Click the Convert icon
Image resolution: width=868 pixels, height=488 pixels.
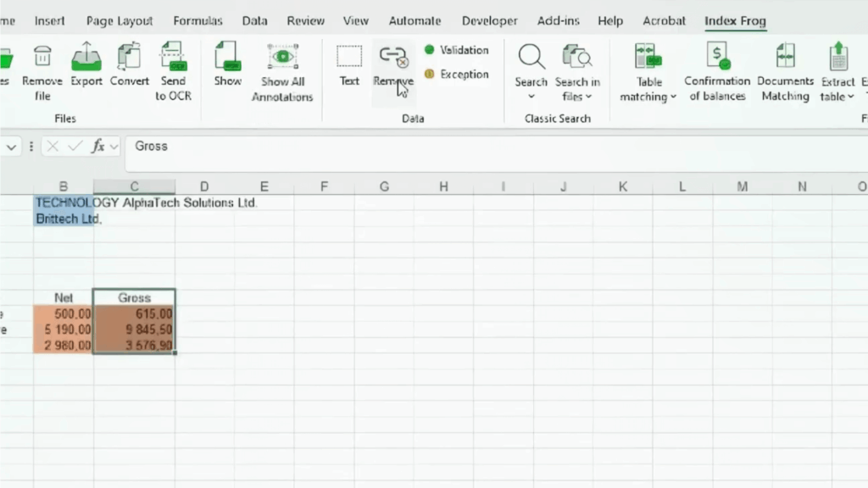(129, 57)
